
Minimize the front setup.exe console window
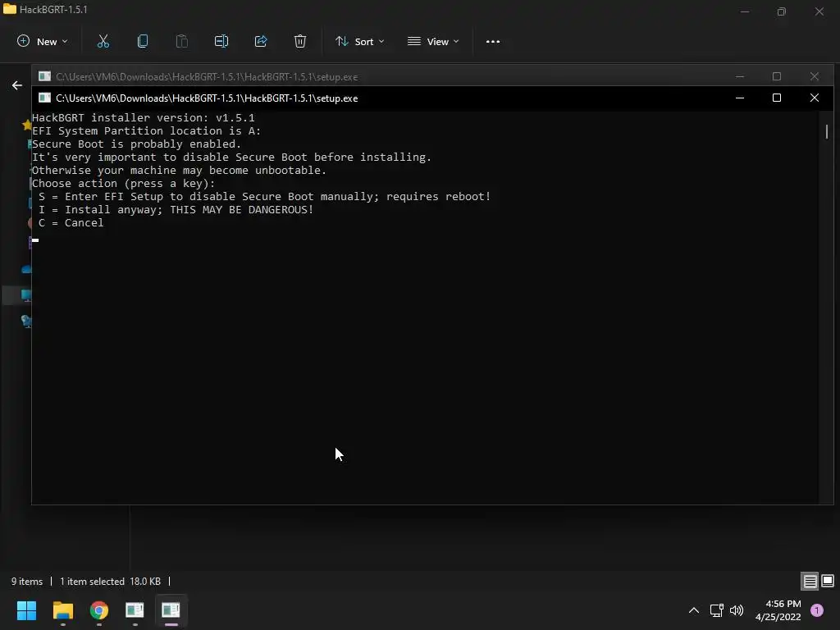point(740,98)
